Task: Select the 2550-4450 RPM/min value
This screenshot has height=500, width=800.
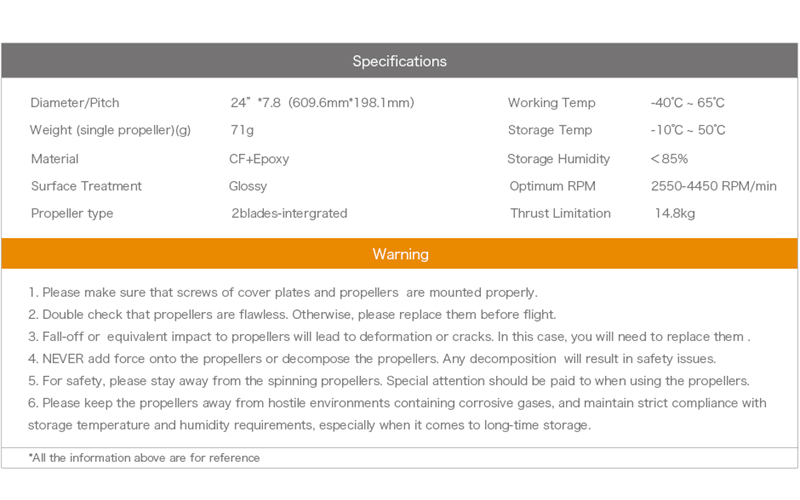Action: (713, 186)
